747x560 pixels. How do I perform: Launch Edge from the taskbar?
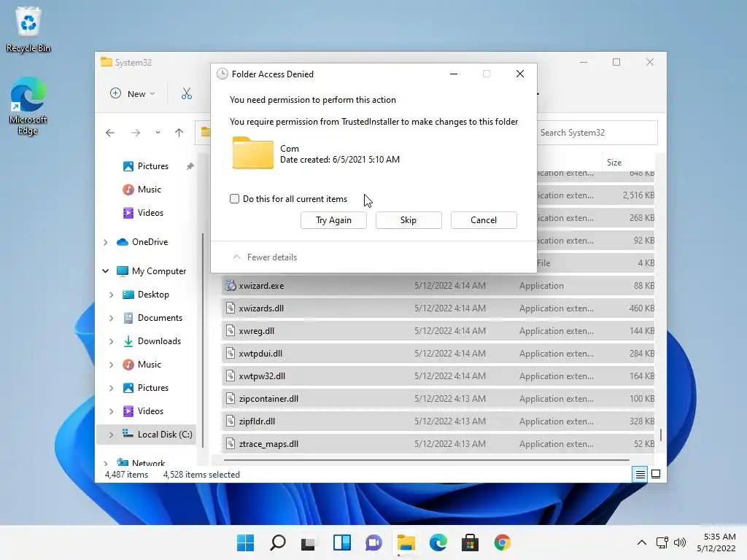[438, 542]
